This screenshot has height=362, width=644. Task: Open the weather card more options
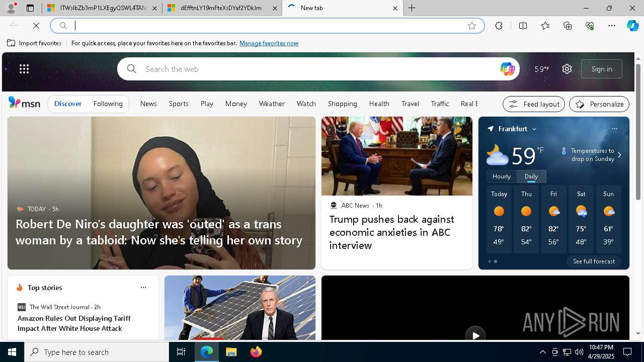614,129
